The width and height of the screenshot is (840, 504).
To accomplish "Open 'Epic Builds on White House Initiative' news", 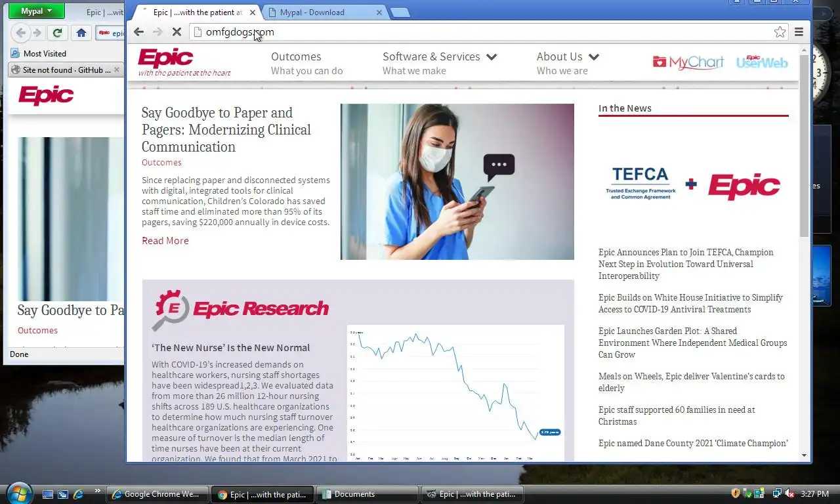I will [690, 303].
